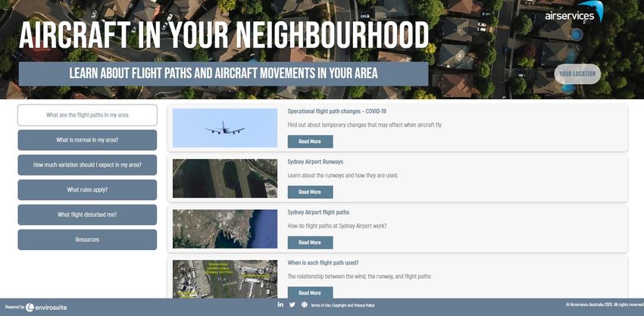Click the Envirosuite logo in footer
The image size is (644, 316).
[x=46, y=308]
